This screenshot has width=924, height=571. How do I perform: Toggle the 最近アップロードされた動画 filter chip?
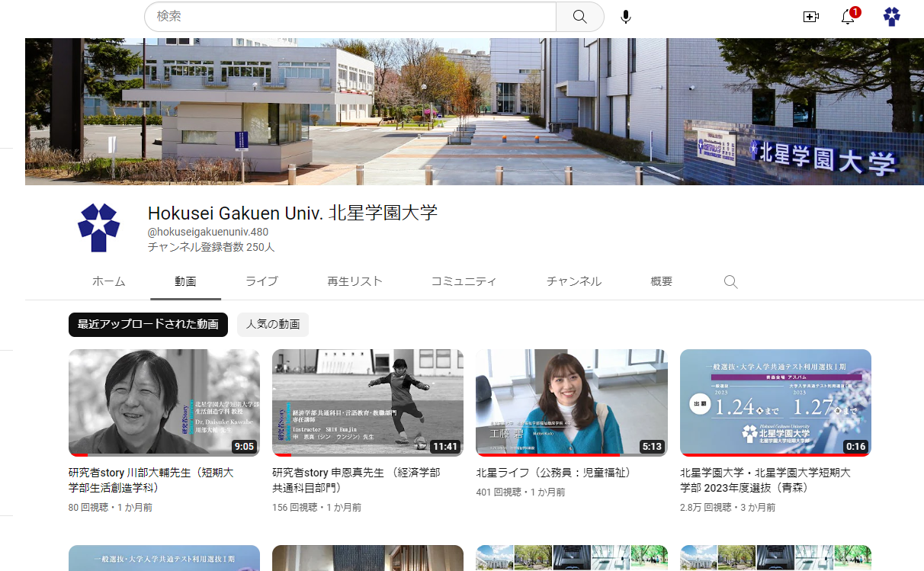coord(148,324)
